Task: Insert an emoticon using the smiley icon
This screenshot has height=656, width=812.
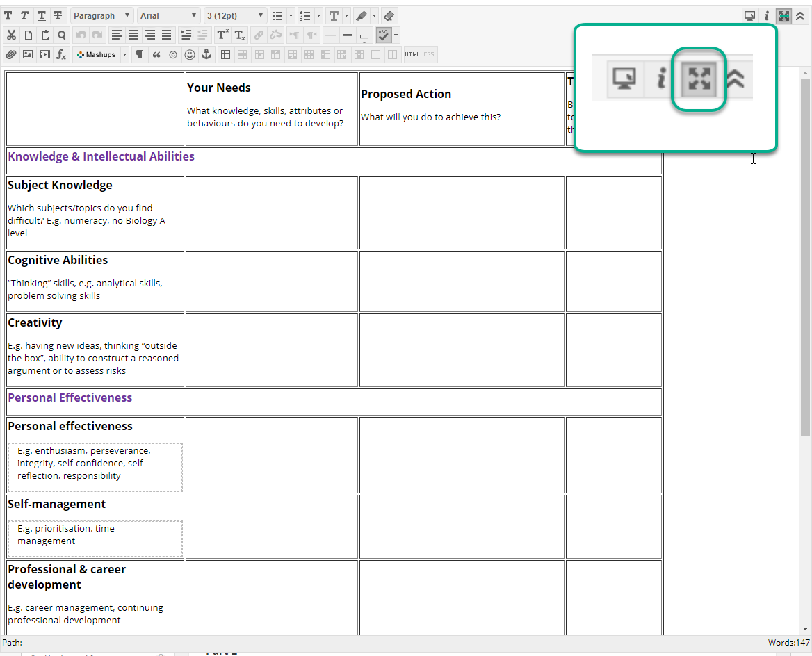Action: (189, 54)
